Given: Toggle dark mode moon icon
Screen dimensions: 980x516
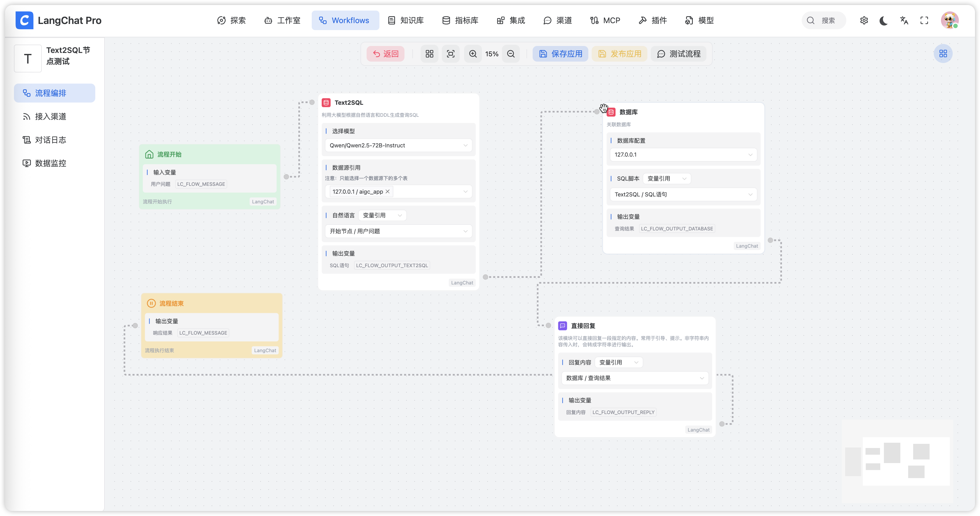Looking at the screenshot, I should pyautogui.click(x=884, y=21).
